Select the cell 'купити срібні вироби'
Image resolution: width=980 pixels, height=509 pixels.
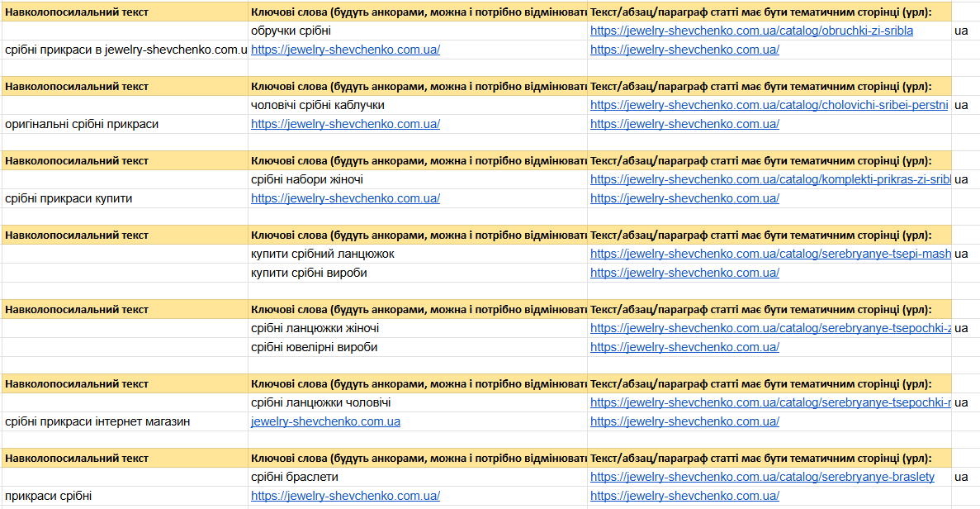pos(418,273)
